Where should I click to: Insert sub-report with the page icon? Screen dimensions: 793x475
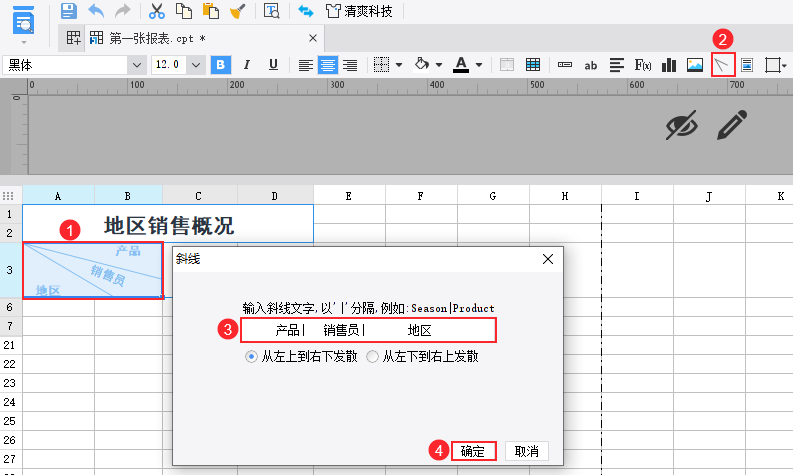tap(747, 65)
